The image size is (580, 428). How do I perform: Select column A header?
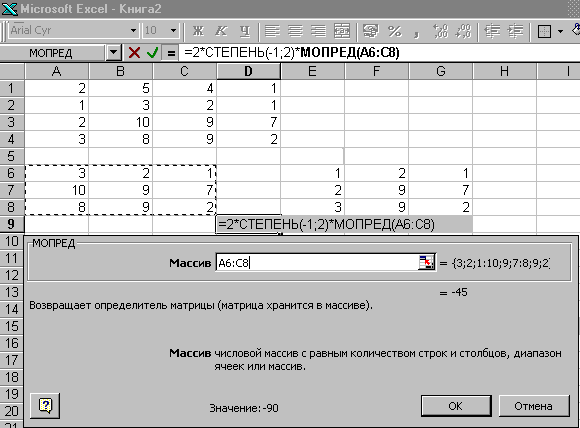[x=57, y=71]
